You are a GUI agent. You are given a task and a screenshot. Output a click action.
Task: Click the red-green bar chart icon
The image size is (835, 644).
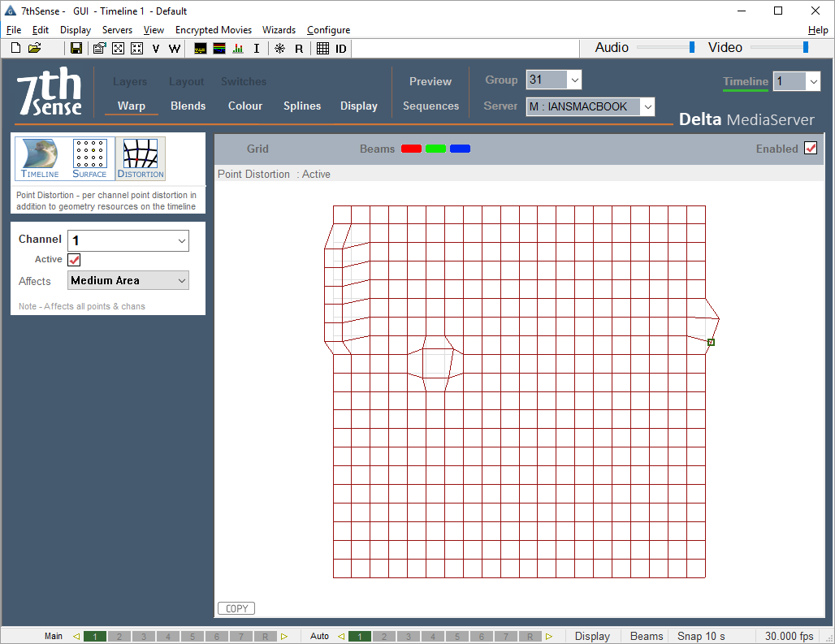point(238,49)
